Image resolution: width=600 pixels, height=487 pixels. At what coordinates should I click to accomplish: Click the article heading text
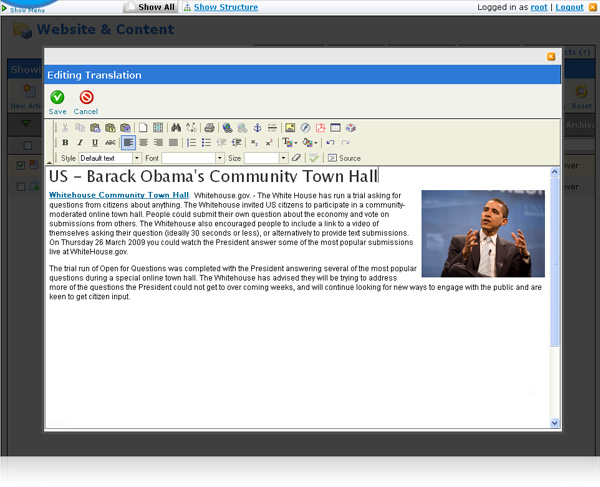coord(213,176)
